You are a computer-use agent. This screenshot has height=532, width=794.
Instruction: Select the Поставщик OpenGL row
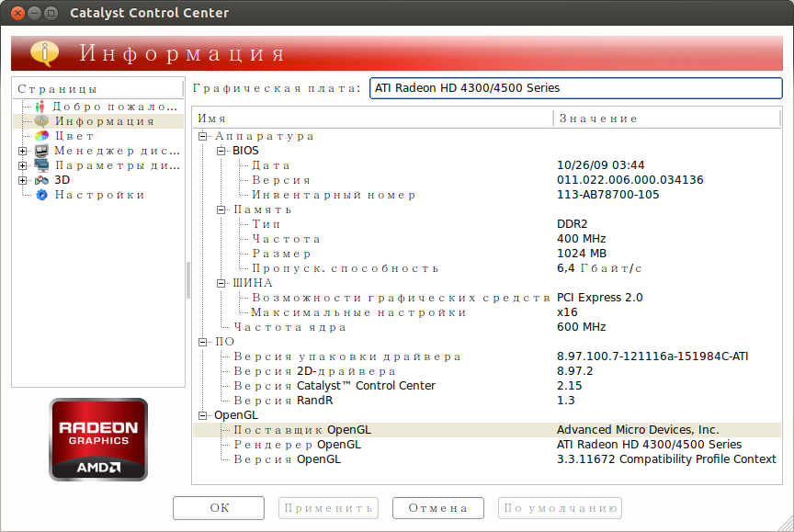(x=487, y=430)
